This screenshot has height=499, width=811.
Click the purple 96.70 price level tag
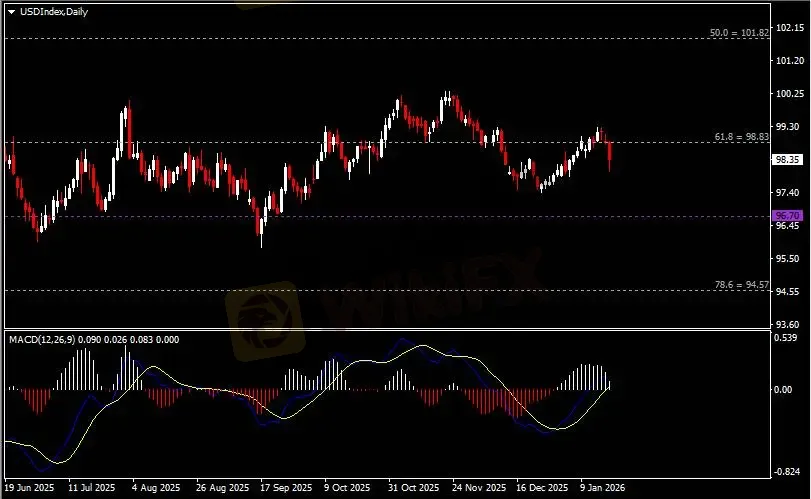pyautogui.click(x=787, y=215)
